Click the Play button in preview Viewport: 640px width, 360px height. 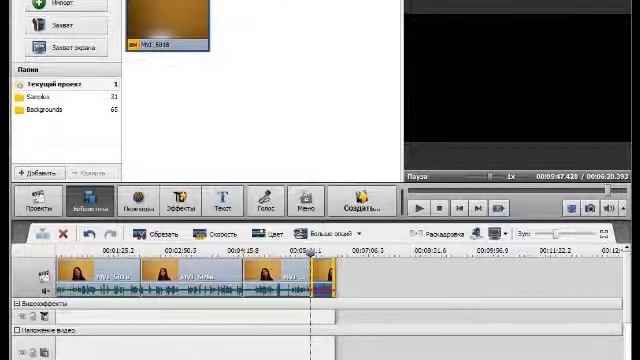(419, 208)
